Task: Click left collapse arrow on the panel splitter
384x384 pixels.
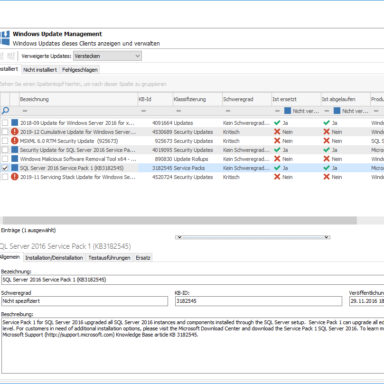Action: (x=179, y=237)
